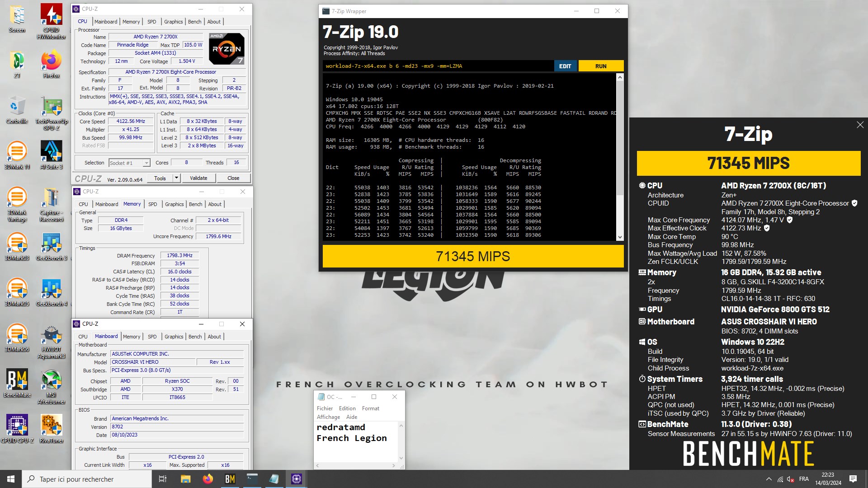Open the 3DMark05 desktop icon
The height and width of the screenshot is (488, 868).
coord(17,292)
